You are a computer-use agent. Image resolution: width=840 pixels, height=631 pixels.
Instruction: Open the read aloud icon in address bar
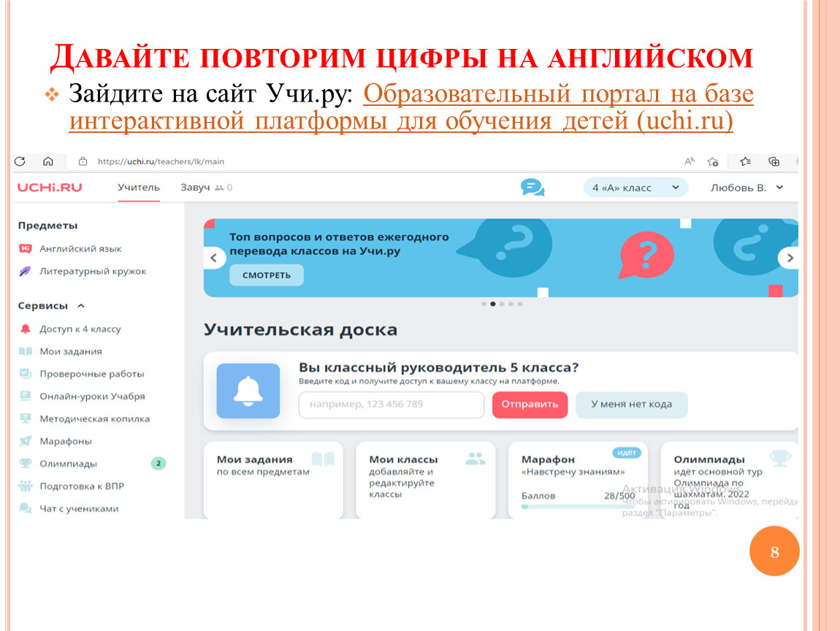tap(690, 161)
